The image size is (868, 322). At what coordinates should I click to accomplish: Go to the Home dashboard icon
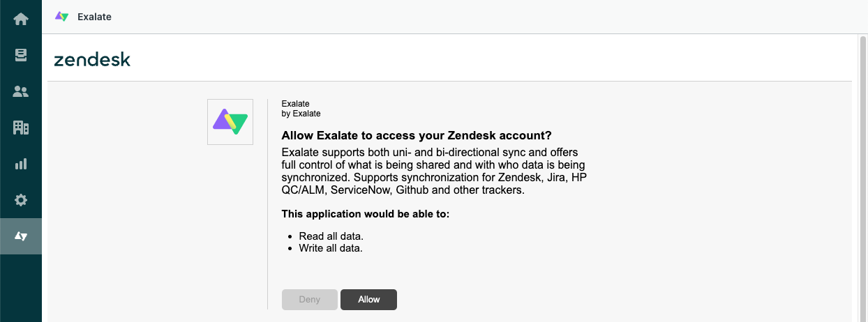pyautogui.click(x=21, y=19)
